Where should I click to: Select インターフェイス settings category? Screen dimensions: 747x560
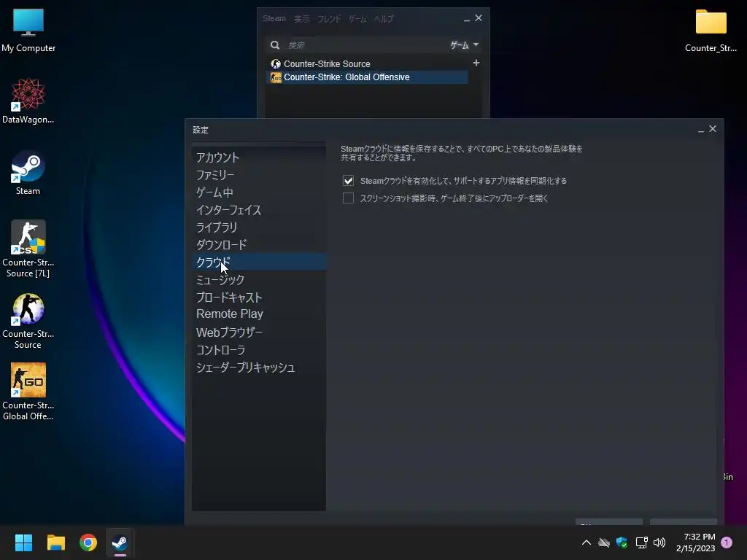click(259, 210)
